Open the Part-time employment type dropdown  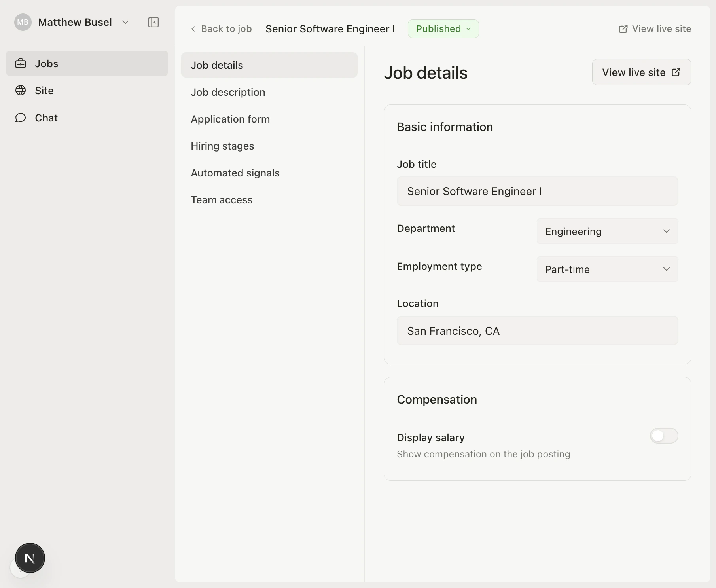607,269
